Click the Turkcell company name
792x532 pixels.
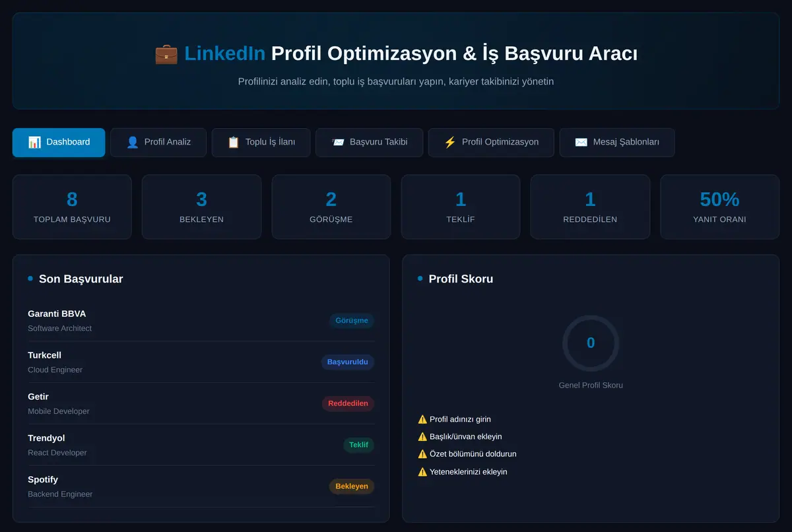(44, 355)
